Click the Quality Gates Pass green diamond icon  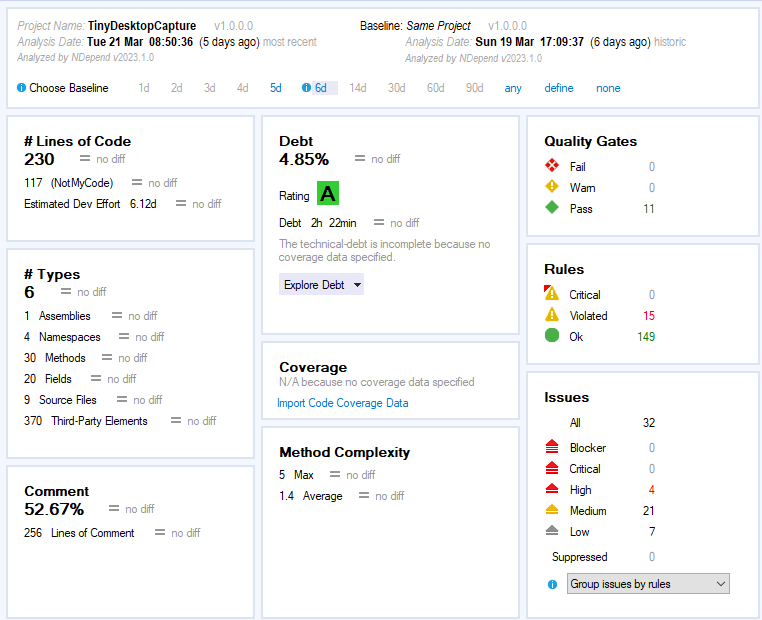click(552, 207)
